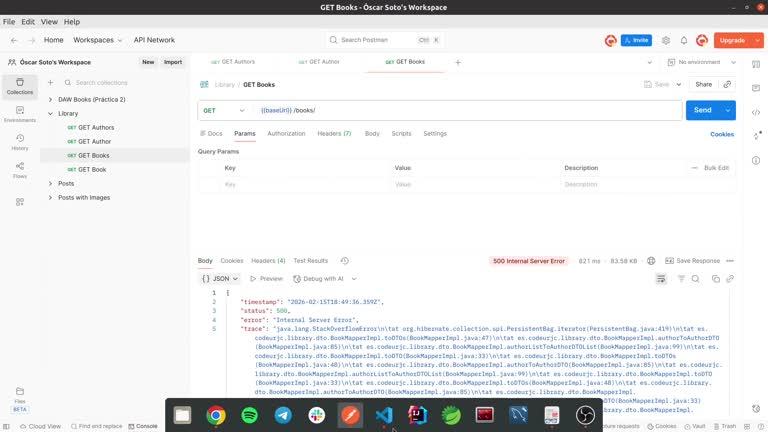This screenshot has width=768, height=432.
Task: Expand the DAW Books (Práctica 2) collection
Action: pyautogui.click(x=50, y=99)
